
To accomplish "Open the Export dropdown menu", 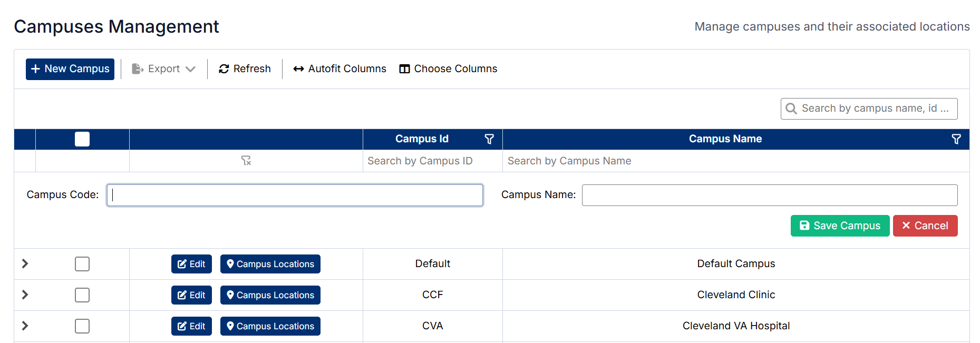I will 163,69.
